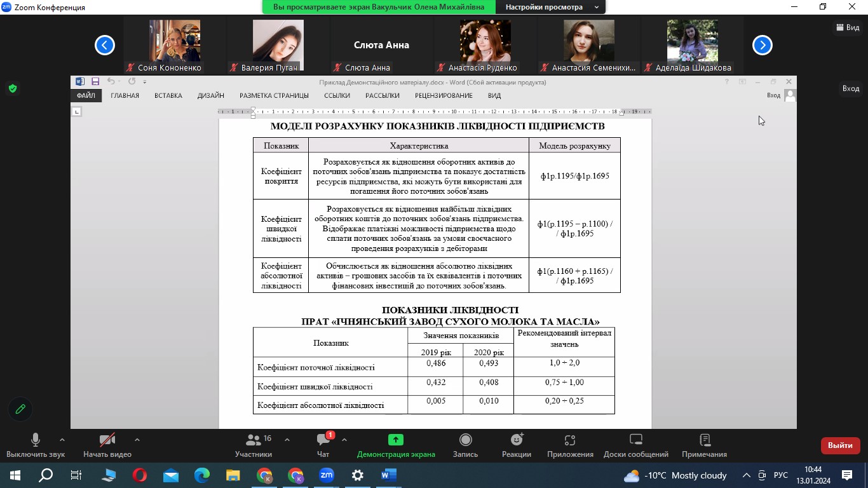Click green encryption shield icon

(13, 88)
